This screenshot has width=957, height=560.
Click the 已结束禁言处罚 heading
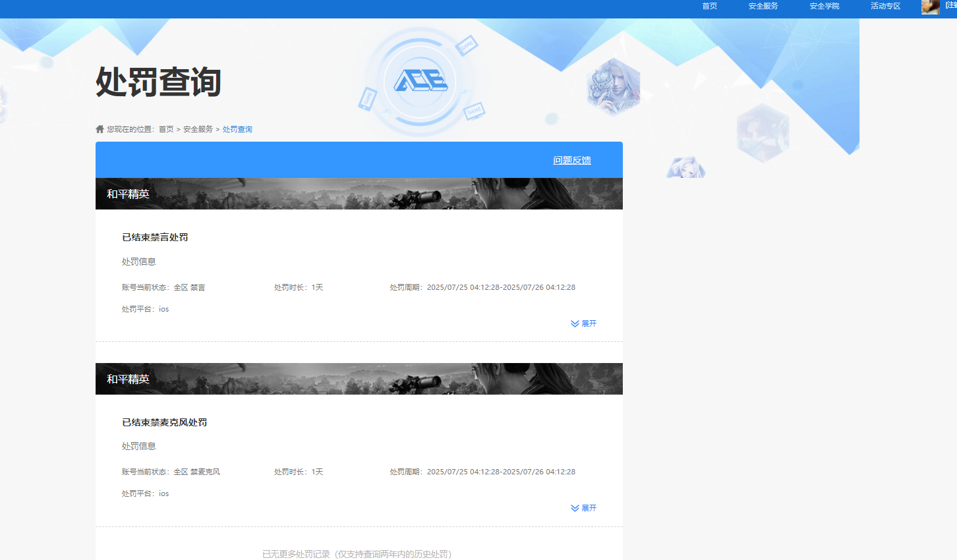click(x=155, y=237)
